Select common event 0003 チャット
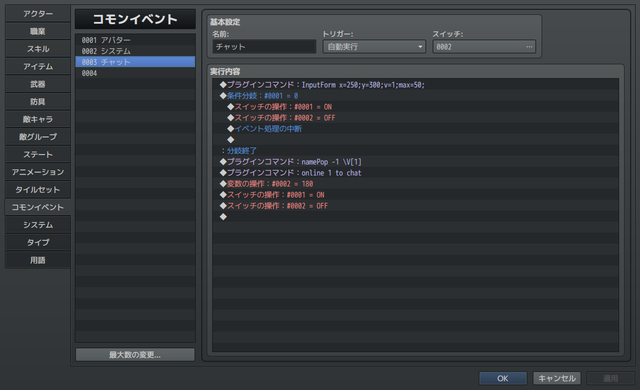 (x=135, y=62)
